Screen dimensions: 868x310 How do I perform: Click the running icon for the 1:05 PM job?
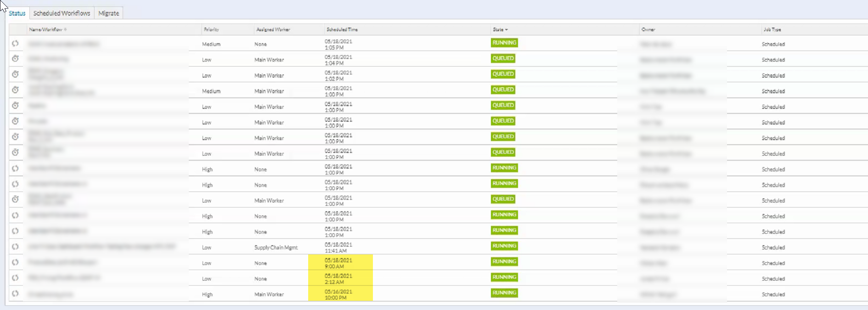[15, 44]
